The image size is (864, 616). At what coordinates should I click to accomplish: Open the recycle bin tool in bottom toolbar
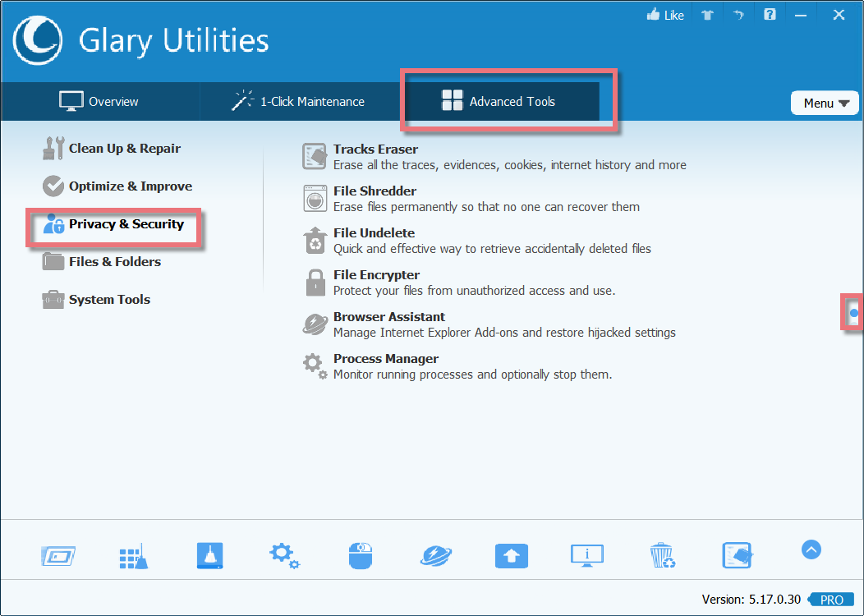pyautogui.click(x=662, y=556)
